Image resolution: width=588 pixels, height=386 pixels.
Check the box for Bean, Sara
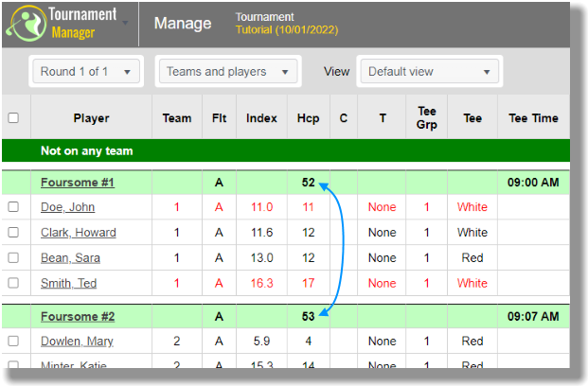tap(13, 257)
